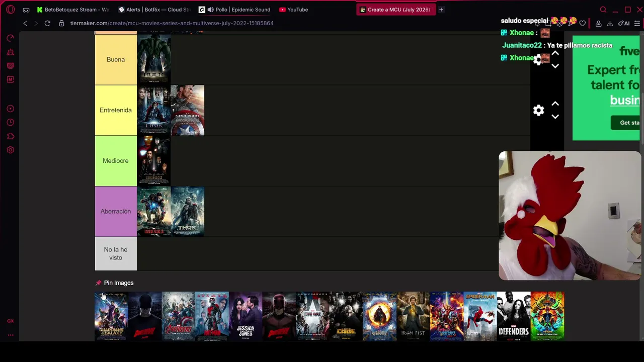This screenshot has width=644, height=362.
Task: Open the sidebar icon with letter M
Action: (x=11, y=79)
